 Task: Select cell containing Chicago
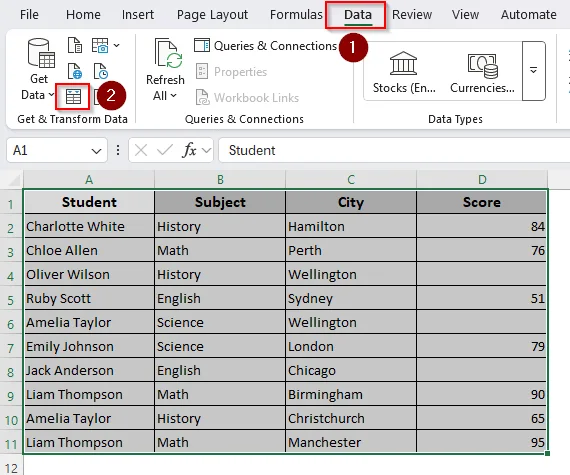pos(351,370)
